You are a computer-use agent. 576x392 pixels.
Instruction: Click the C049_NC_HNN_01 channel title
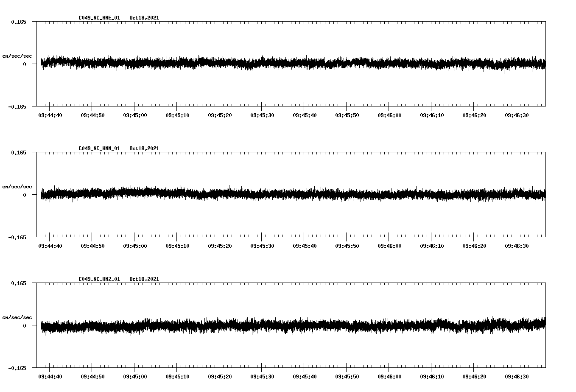(99, 148)
